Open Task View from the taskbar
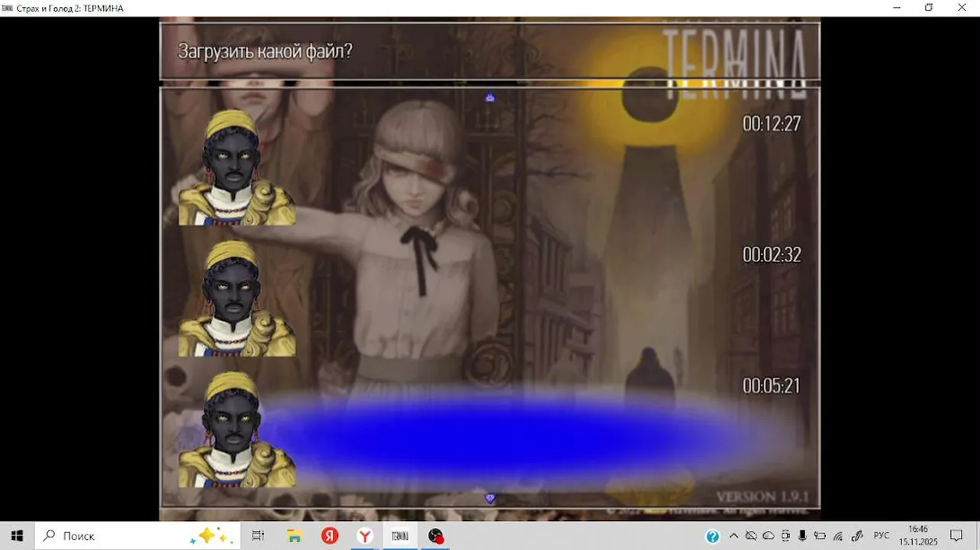Viewport: 980px width, 550px height. pyautogui.click(x=258, y=535)
